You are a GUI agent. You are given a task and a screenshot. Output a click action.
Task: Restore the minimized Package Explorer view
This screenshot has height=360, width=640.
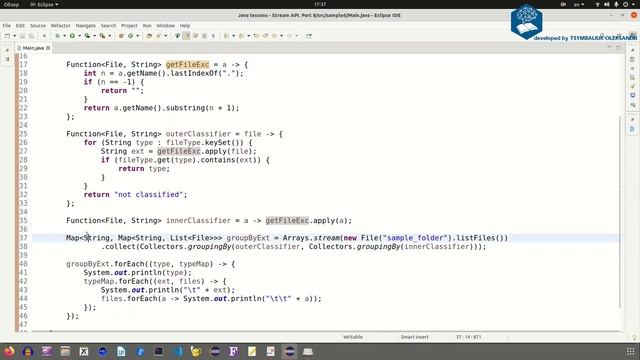pyautogui.click(x=7, y=50)
